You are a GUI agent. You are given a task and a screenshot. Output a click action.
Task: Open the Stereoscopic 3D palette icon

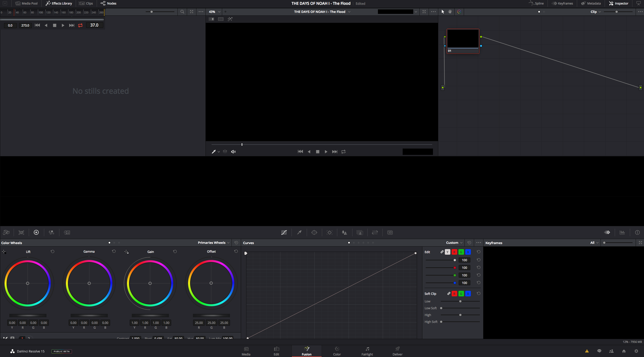click(x=390, y=232)
